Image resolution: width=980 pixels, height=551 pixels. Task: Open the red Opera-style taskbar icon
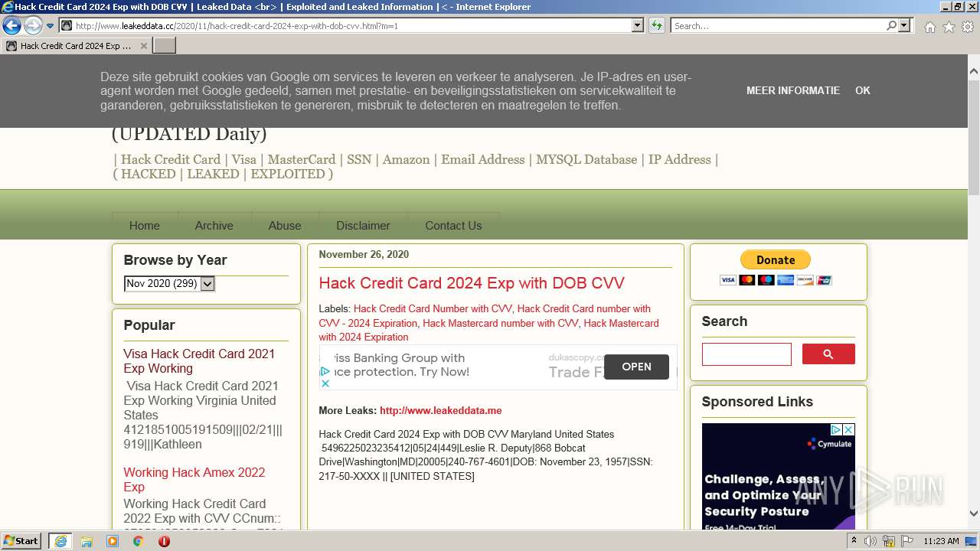click(x=164, y=541)
